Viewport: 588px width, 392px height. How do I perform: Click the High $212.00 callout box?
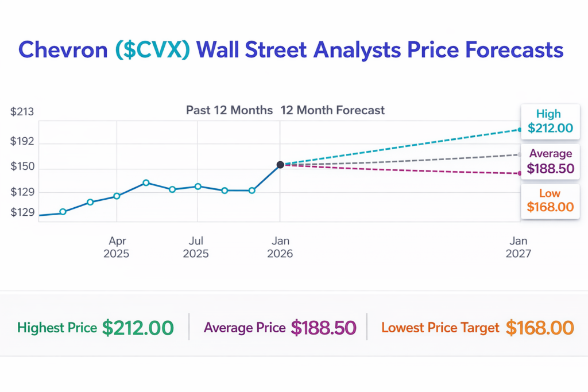click(550, 121)
